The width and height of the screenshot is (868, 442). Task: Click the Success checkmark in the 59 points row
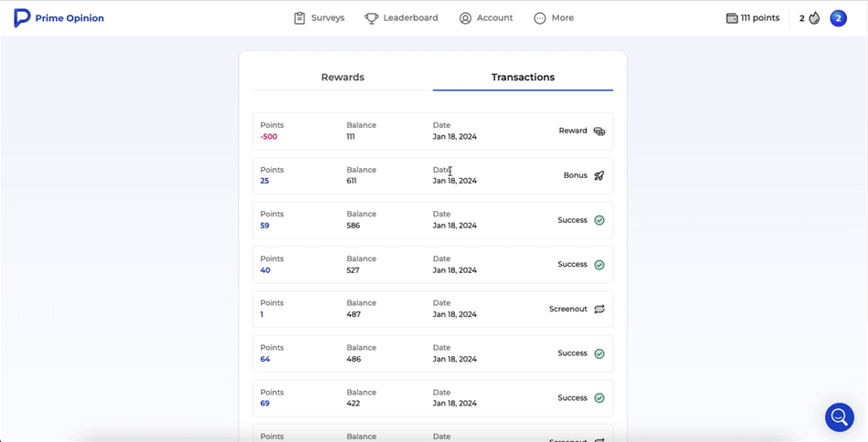[x=599, y=220]
